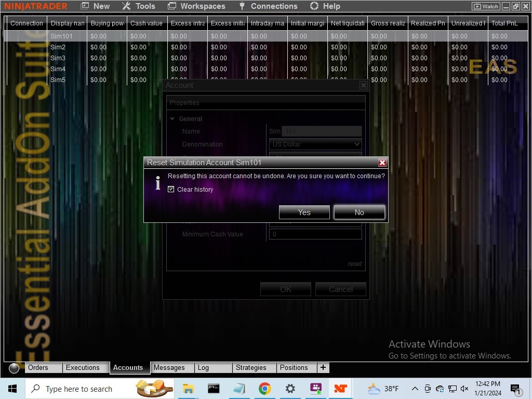Click the OneDrive cloud tray icon
Screen dimensions: 532x399
(440, 389)
